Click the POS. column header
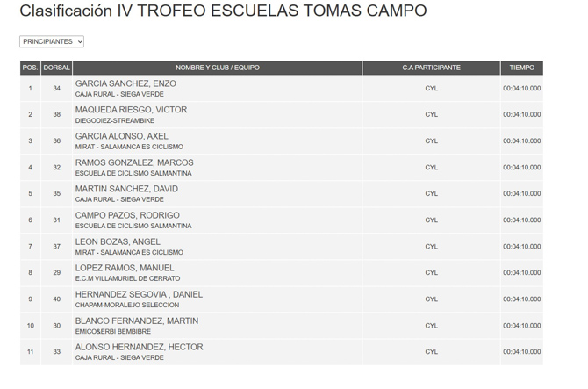This screenshot has width=588, height=389. (x=30, y=68)
